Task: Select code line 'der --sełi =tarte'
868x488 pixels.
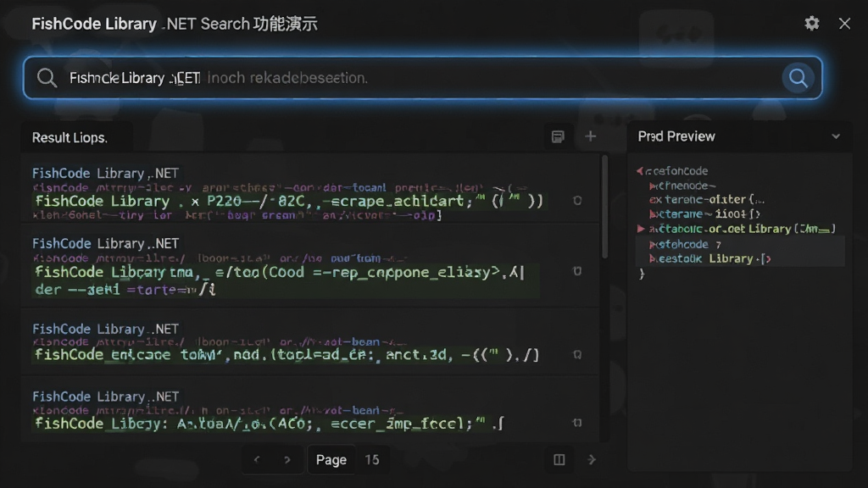Action: click(x=125, y=290)
